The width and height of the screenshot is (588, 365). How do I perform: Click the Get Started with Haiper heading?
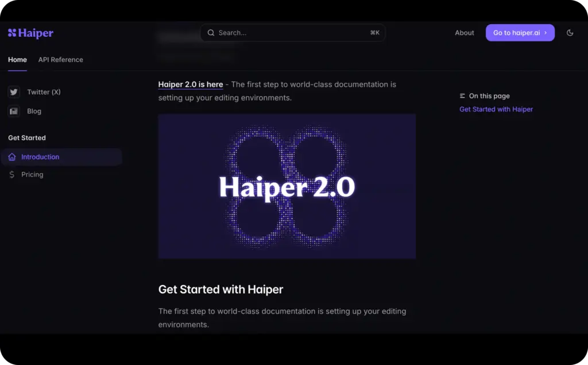coord(220,290)
